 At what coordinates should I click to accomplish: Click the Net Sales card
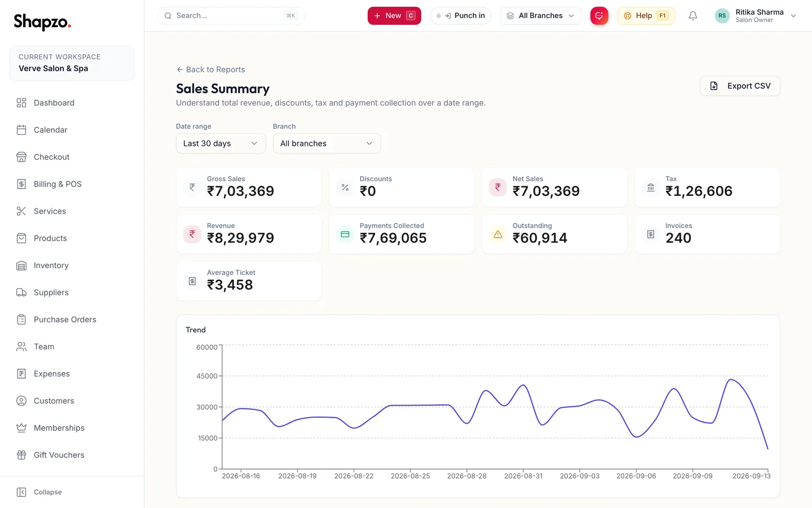[x=554, y=187]
